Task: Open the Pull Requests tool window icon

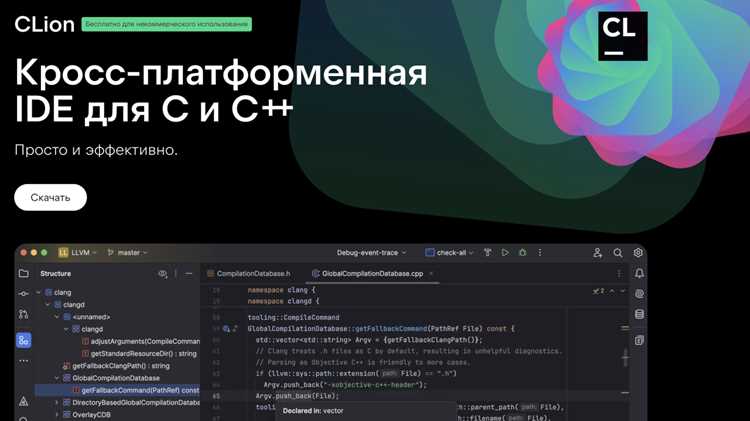Action: (x=23, y=314)
